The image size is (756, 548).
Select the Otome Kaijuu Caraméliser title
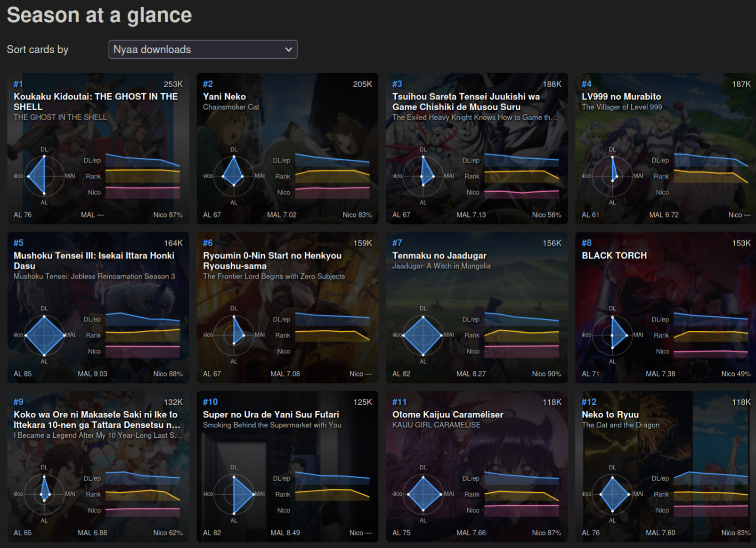(x=448, y=415)
